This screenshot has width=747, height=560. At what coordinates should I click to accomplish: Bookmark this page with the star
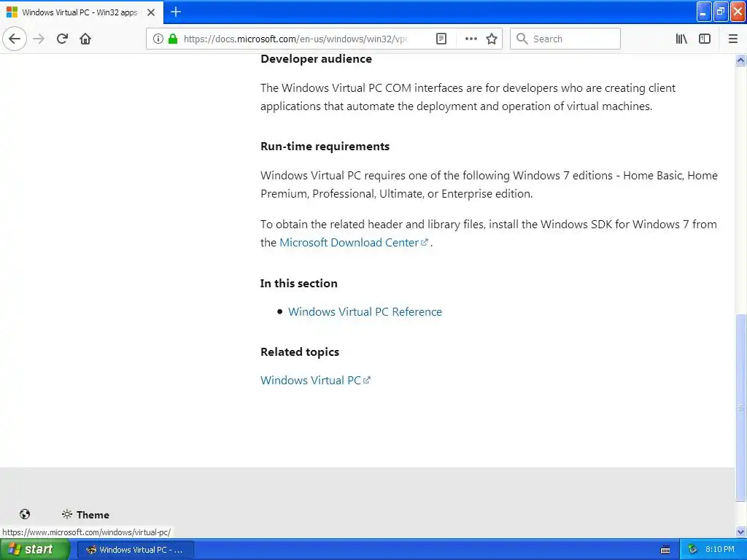(x=492, y=39)
